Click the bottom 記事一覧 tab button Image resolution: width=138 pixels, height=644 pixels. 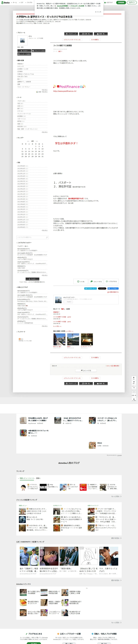(x=86, y=384)
